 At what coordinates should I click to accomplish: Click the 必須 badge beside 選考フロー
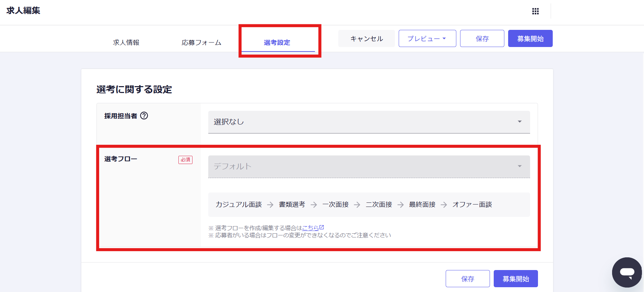(185, 160)
